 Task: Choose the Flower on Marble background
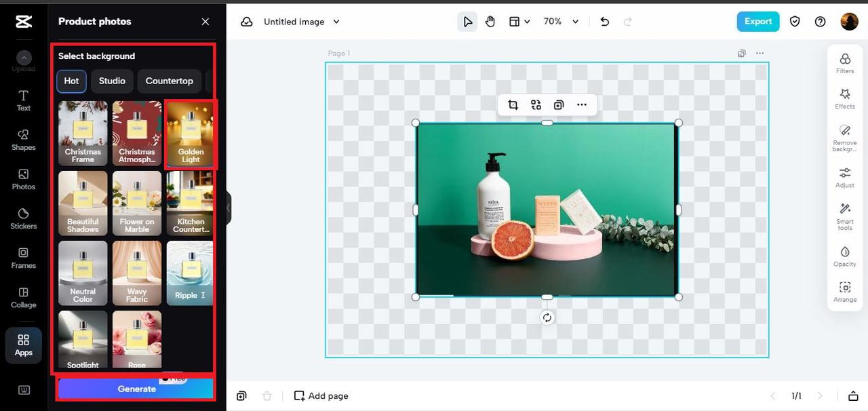(x=137, y=203)
